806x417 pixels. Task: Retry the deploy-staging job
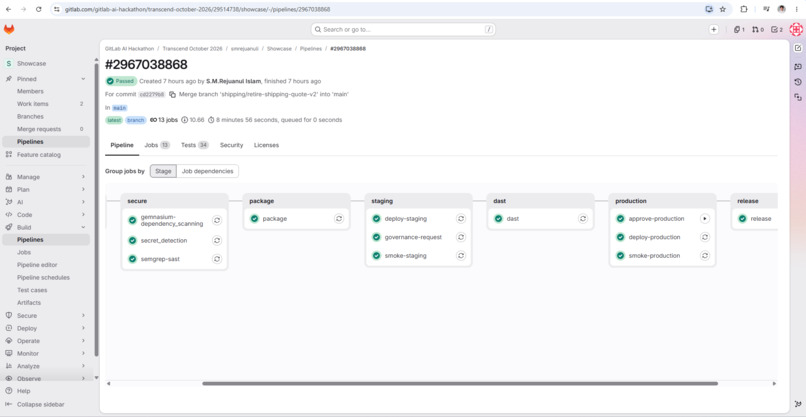pyautogui.click(x=461, y=219)
